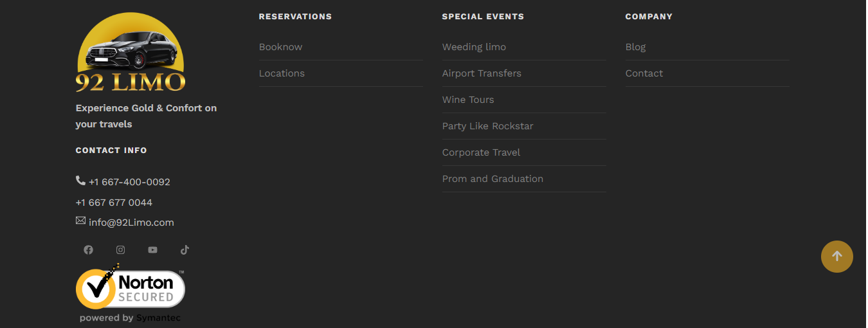Open the Contact link under Company

click(x=644, y=73)
